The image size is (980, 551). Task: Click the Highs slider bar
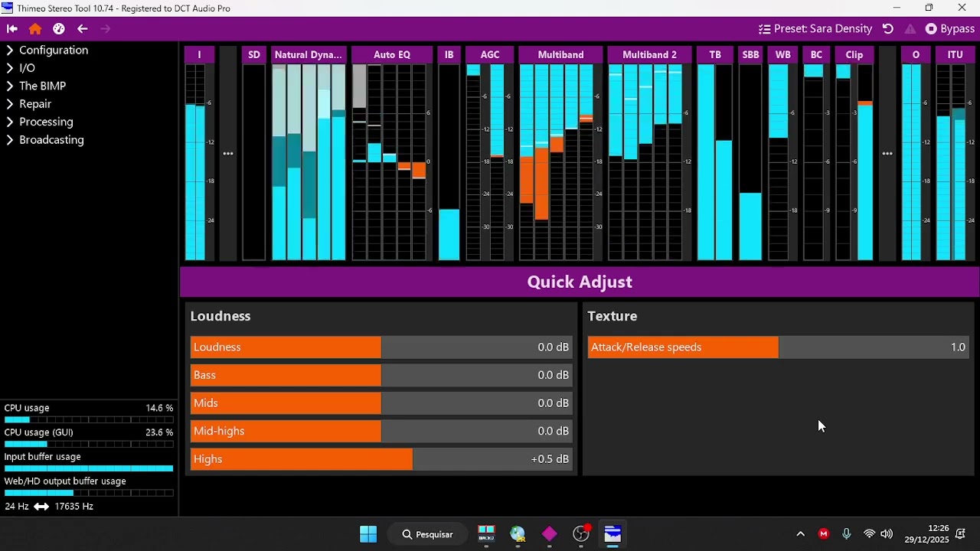point(382,459)
